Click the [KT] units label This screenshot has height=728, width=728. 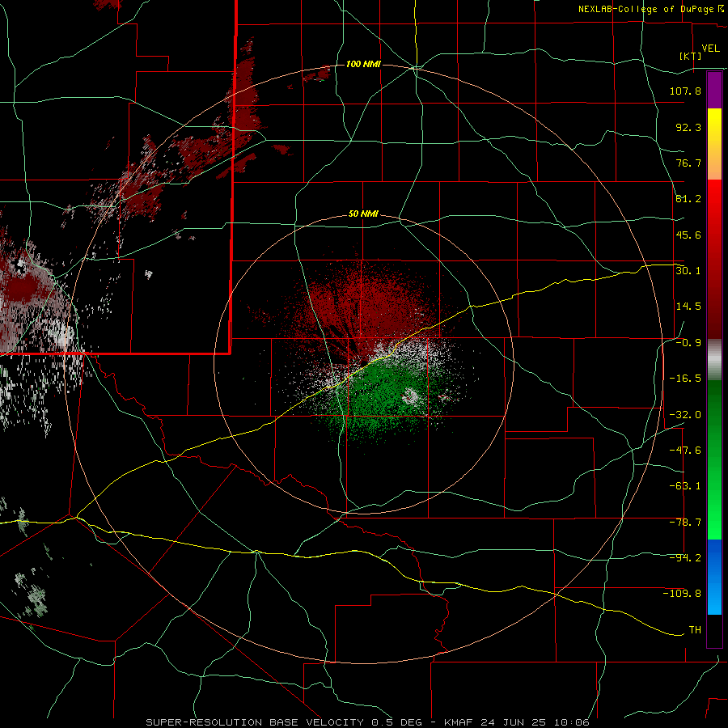(x=691, y=56)
